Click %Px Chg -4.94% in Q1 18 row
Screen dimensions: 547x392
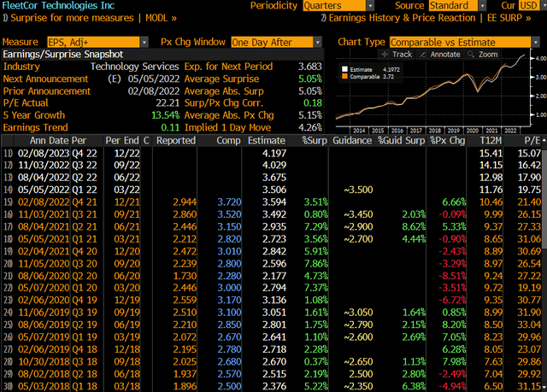tap(452, 386)
